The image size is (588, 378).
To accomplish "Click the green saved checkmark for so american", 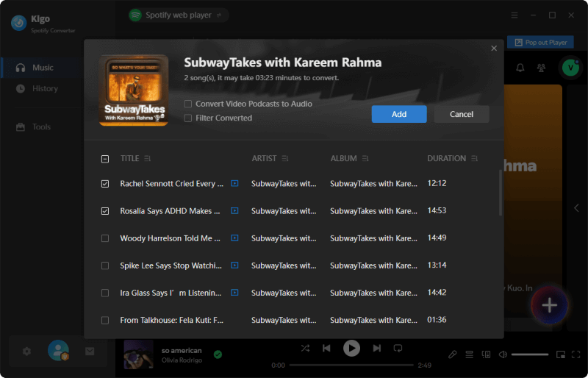I will coord(218,354).
